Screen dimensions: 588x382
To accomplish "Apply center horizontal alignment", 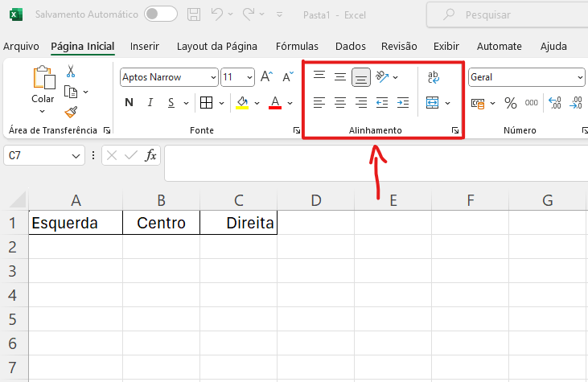I will (x=340, y=102).
